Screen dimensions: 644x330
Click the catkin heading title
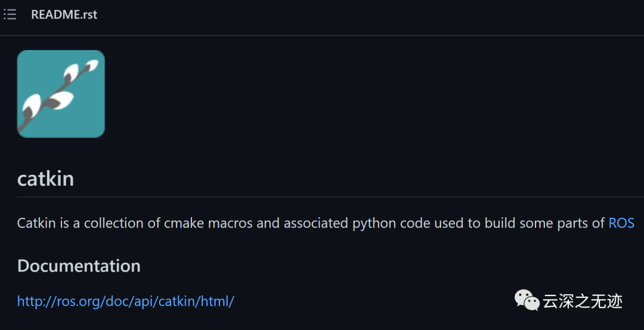coord(45,178)
